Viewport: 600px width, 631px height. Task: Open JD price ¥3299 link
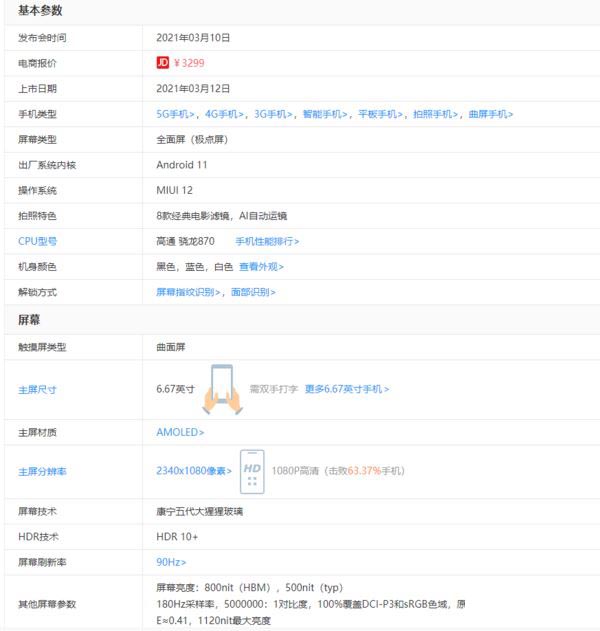tap(189, 63)
